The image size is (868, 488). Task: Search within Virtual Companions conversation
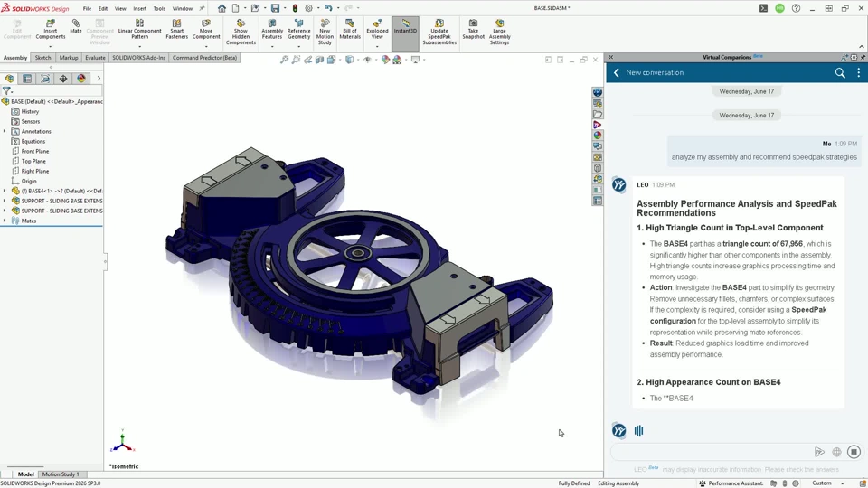click(840, 72)
